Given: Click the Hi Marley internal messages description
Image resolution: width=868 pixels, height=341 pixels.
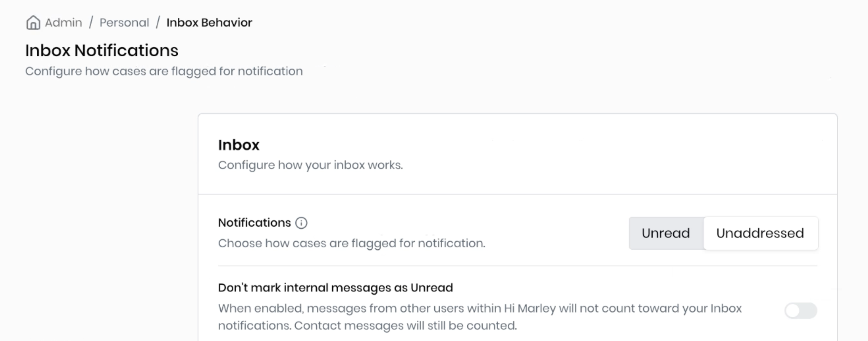Looking at the screenshot, I should (480, 317).
